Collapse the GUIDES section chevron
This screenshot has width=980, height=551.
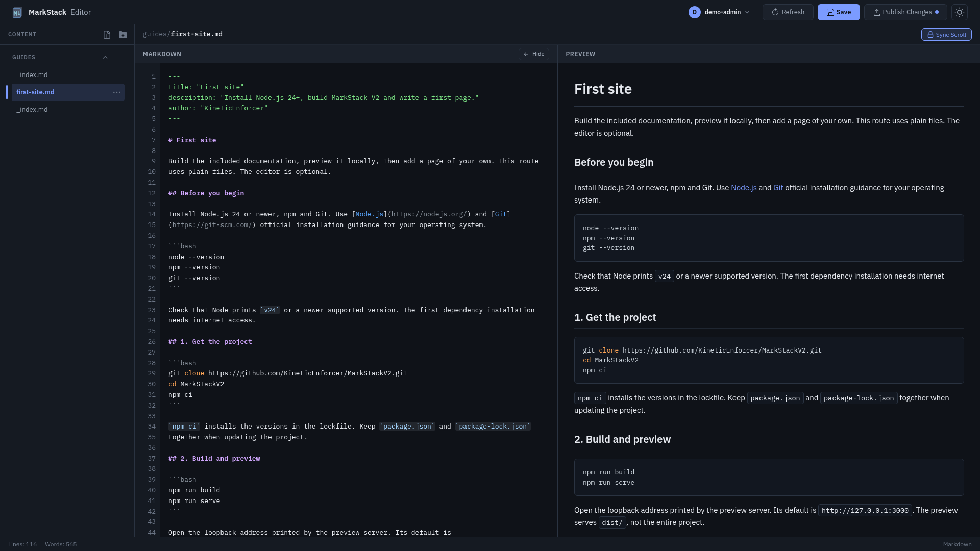(x=105, y=57)
